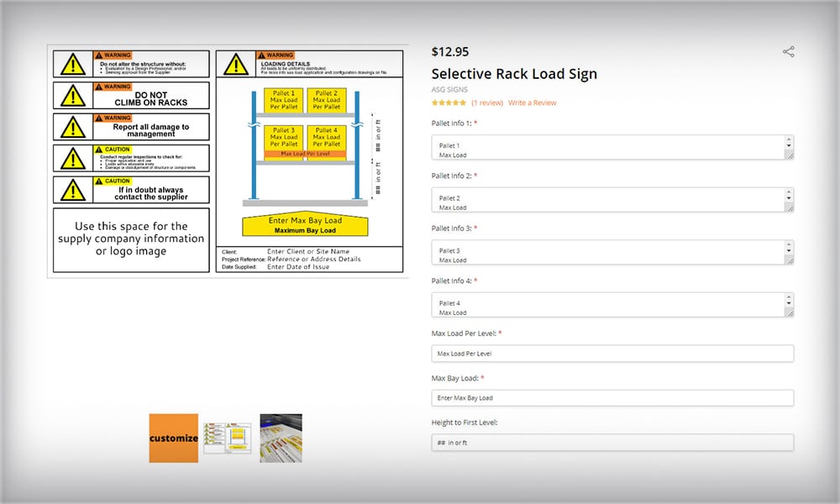
Task: Click the Height to First Level field
Action: point(612,442)
